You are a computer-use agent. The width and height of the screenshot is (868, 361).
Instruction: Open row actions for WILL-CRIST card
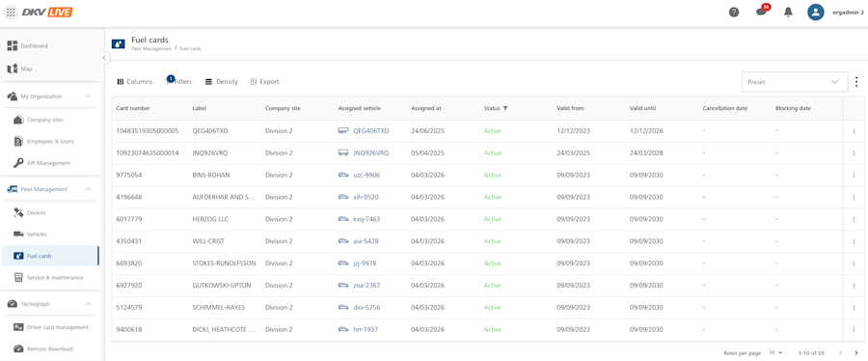coord(854,241)
